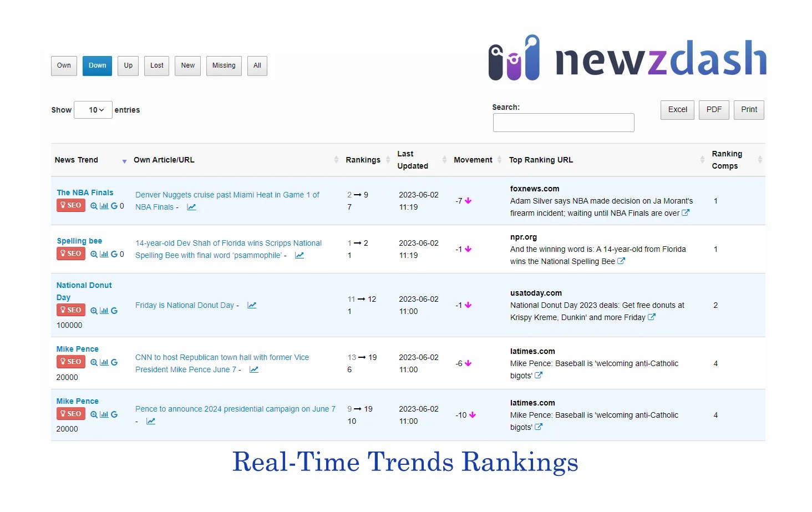Screen dimensions: 812x512
Task: Open zoom search icon in NBA Finals row
Action: (x=94, y=206)
